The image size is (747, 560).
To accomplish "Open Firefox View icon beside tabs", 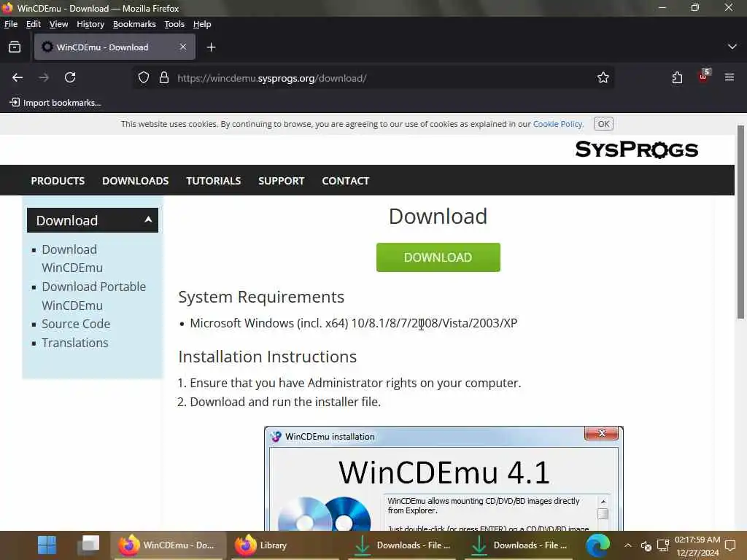I will click(x=15, y=47).
